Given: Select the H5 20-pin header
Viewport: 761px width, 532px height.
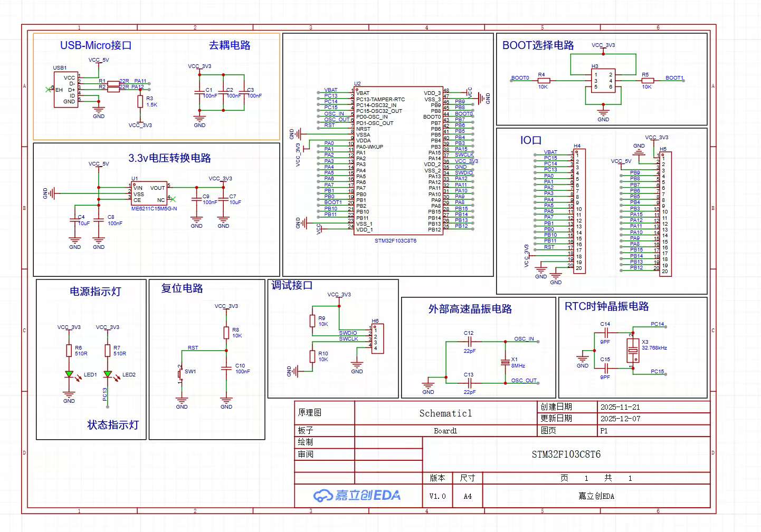Looking at the screenshot, I should [665, 214].
